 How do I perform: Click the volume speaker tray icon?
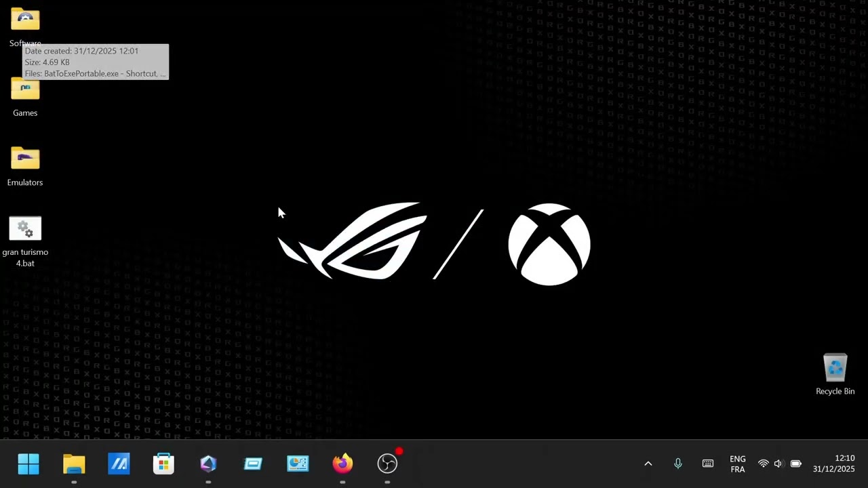click(778, 464)
